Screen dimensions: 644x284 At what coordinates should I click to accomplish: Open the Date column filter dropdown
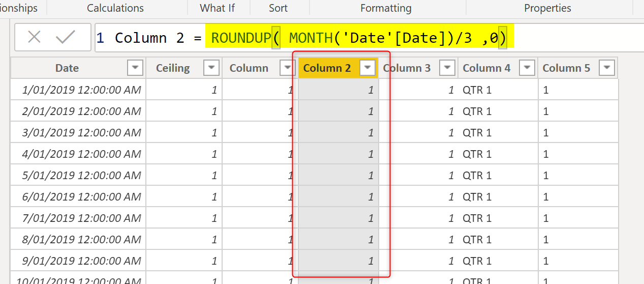[136, 68]
